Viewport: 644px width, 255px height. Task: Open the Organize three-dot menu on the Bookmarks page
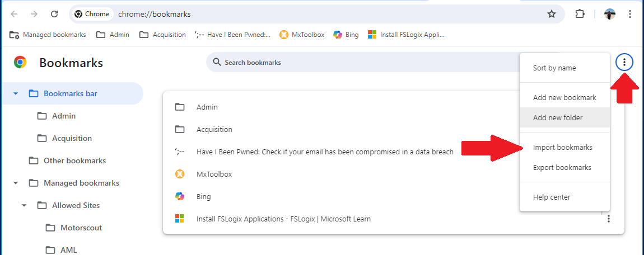[x=624, y=62]
